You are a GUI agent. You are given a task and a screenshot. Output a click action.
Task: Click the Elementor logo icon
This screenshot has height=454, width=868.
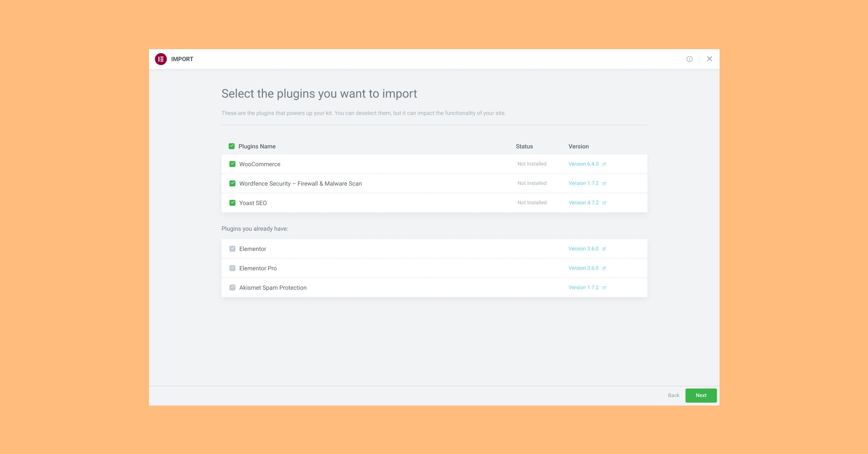pyautogui.click(x=161, y=59)
